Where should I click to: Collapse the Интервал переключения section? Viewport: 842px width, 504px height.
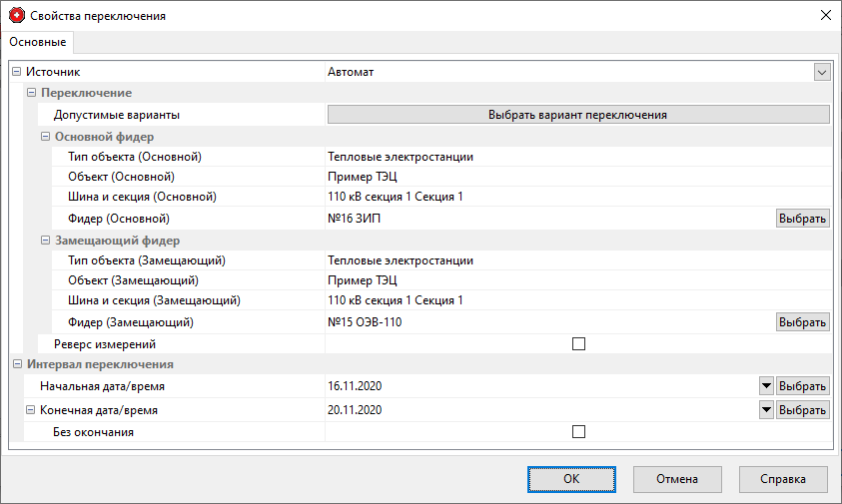15,364
